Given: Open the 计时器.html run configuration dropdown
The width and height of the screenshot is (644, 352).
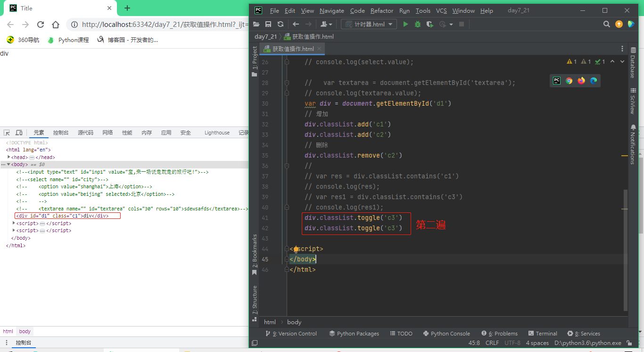Looking at the screenshot, I should 369,24.
